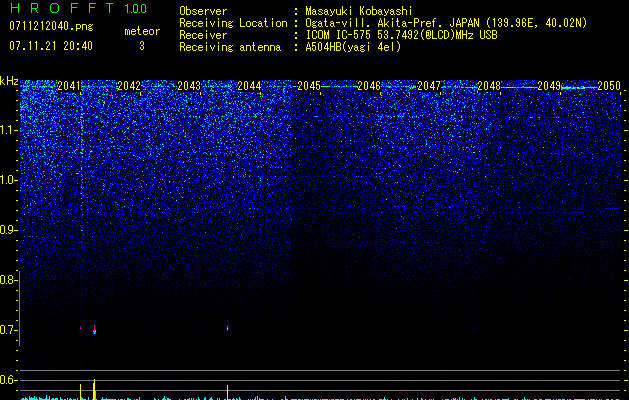This screenshot has width=629, height=400.
Task: Select the meteor count value 3
Action: click(142, 46)
